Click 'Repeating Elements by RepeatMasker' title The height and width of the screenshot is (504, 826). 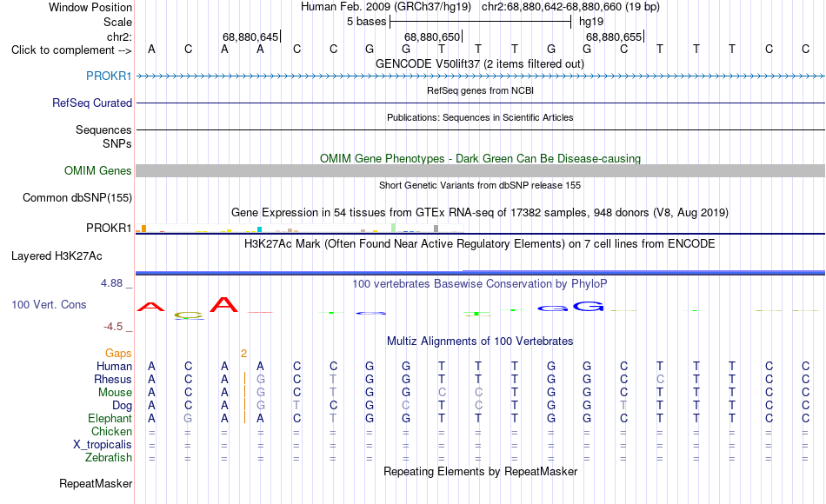click(x=480, y=471)
